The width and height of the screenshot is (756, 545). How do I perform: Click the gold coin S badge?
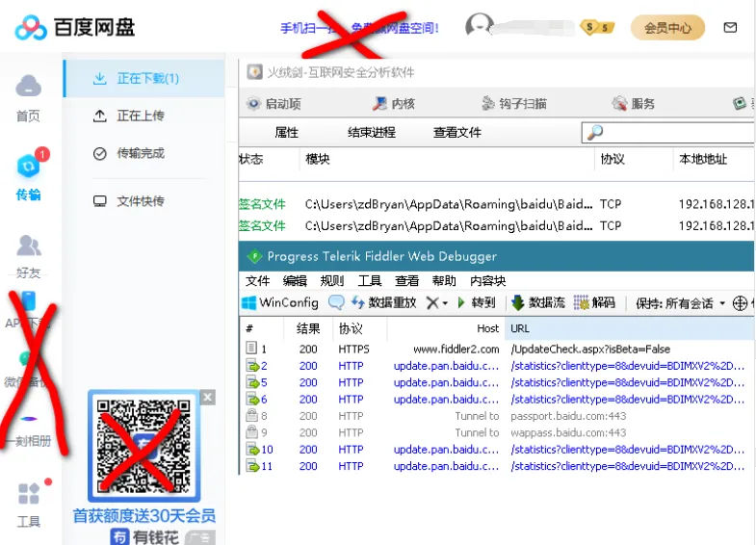598,27
